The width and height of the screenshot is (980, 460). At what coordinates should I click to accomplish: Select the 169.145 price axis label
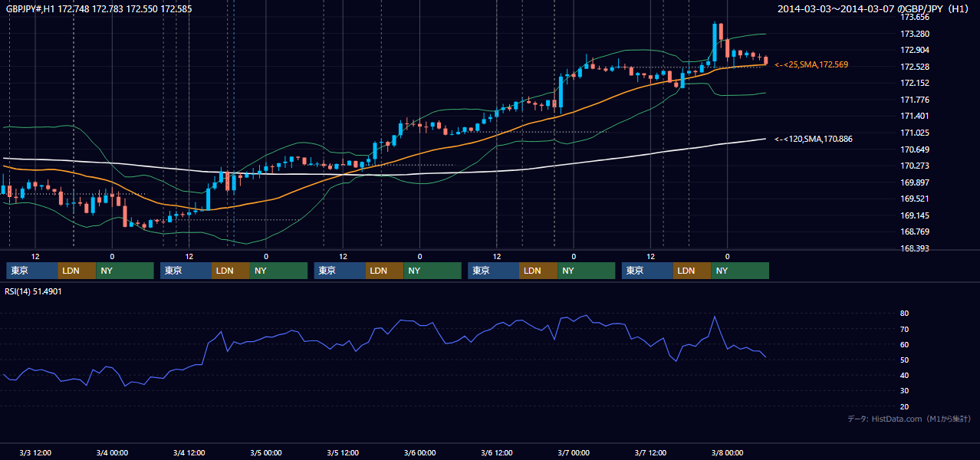tap(914, 215)
